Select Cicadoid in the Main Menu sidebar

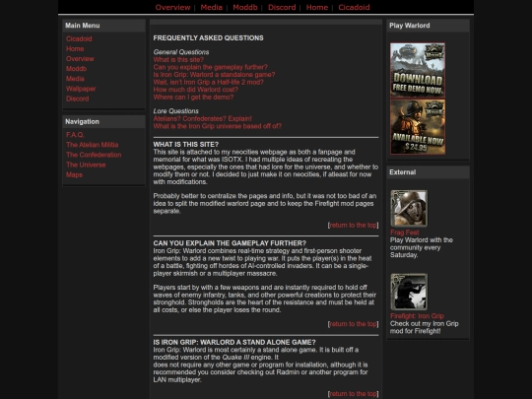[x=79, y=38]
